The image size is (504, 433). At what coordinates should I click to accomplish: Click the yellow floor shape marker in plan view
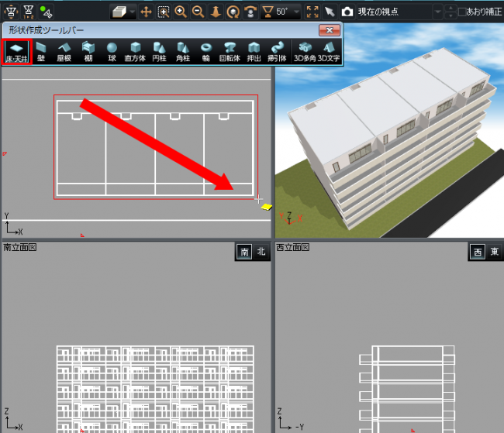click(267, 207)
